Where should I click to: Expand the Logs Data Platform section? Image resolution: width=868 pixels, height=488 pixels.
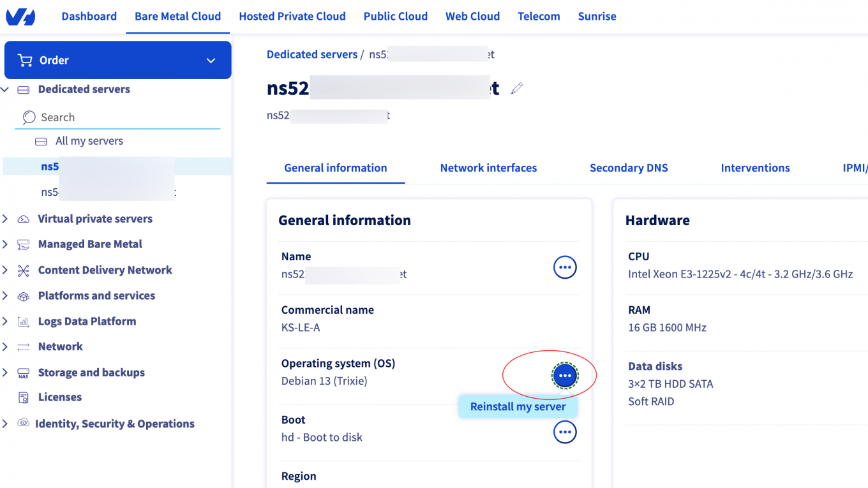pyautogui.click(x=5, y=322)
